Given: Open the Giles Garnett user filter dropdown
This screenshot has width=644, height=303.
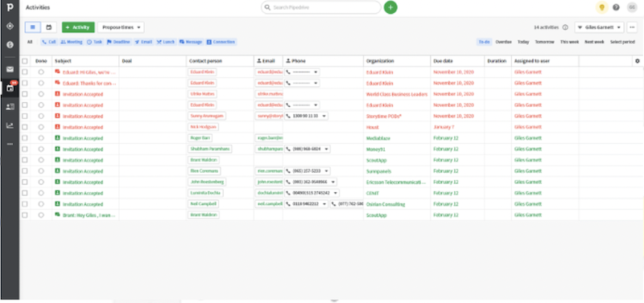Looking at the screenshot, I should (599, 27).
